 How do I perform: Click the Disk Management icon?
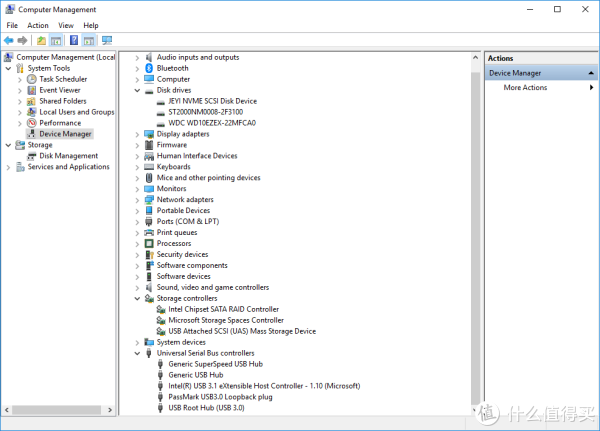tap(31, 156)
